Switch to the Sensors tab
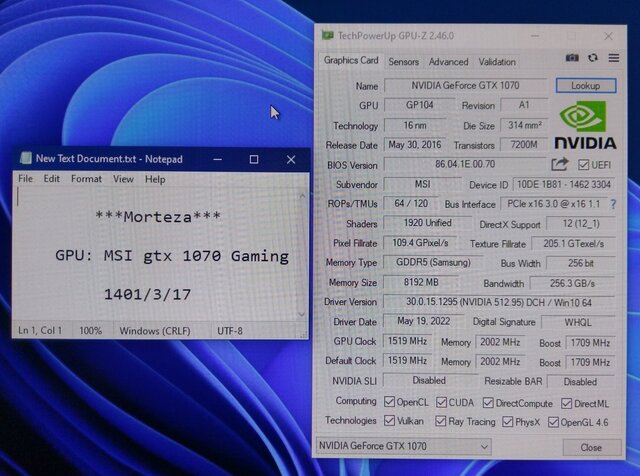This screenshot has height=476, width=640. (403, 62)
